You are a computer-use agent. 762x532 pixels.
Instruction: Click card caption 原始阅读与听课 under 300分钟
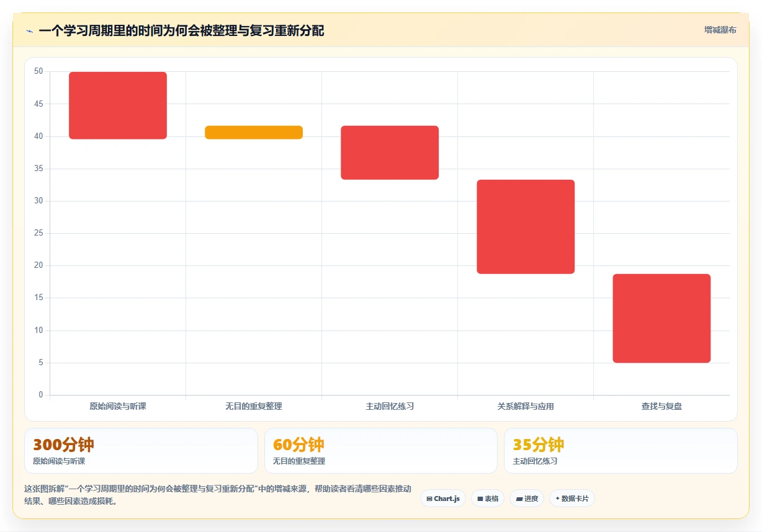tap(59, 461)
